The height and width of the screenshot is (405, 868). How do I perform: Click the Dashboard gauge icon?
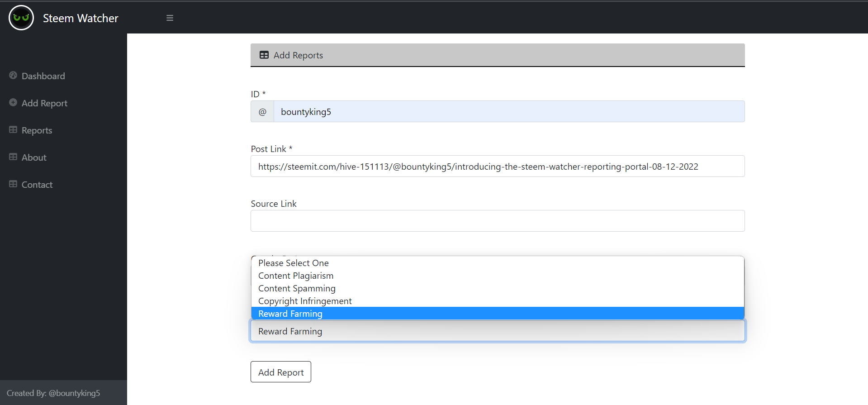[13, 76]
